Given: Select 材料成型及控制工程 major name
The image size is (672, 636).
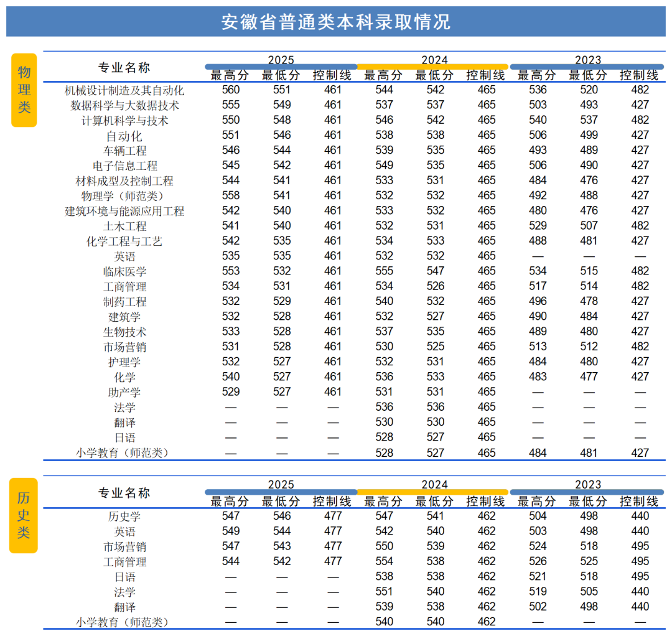Looking at the screenshot, I should pos(124,181).
